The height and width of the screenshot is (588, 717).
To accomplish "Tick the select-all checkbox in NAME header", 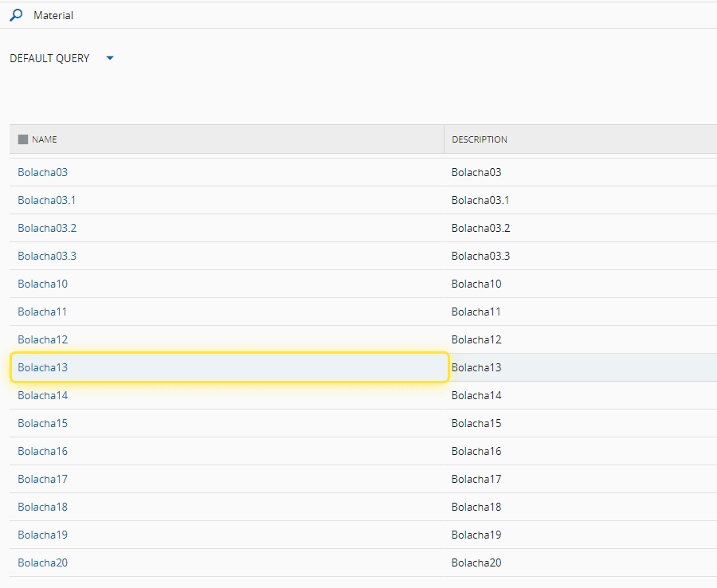I will click(x=23, y=139).
